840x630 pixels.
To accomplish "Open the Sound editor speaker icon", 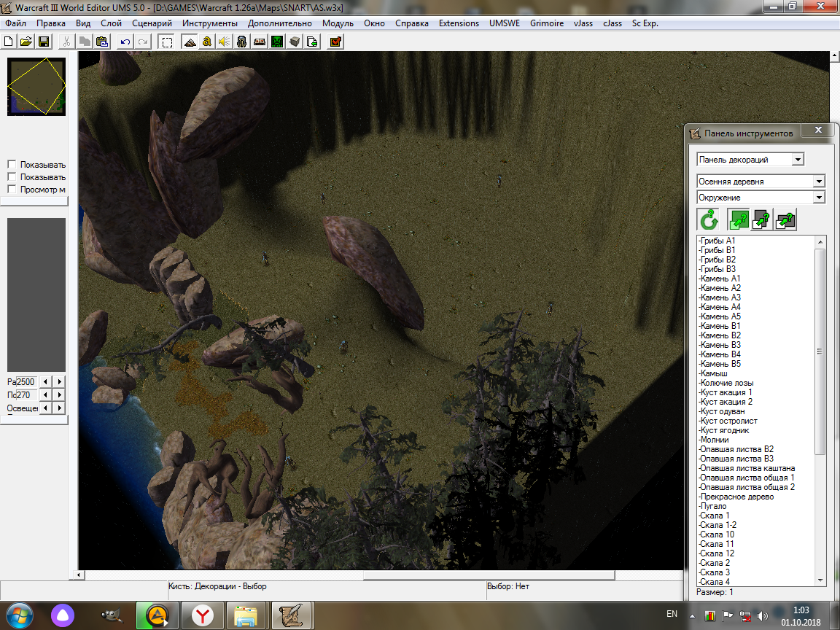I will pos(225,42).
